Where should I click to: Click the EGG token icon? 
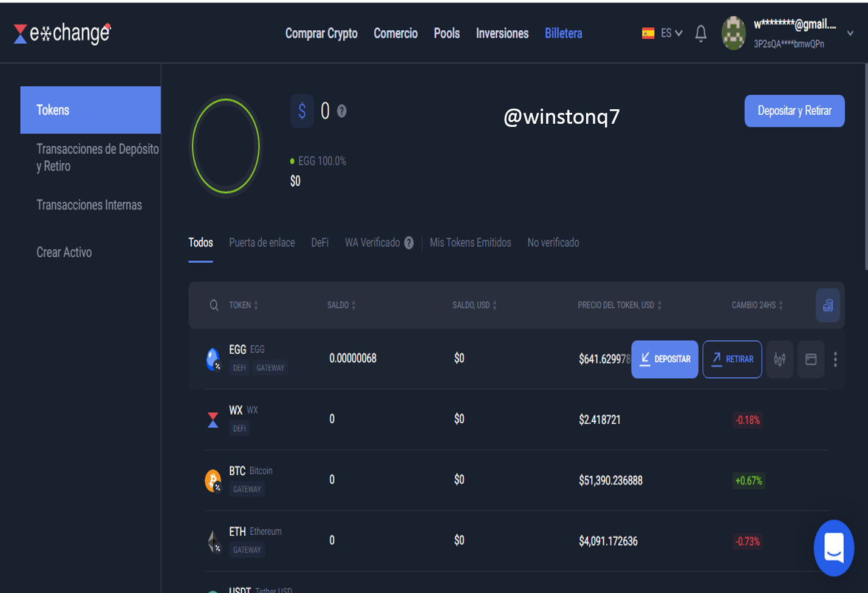[213, 359]
